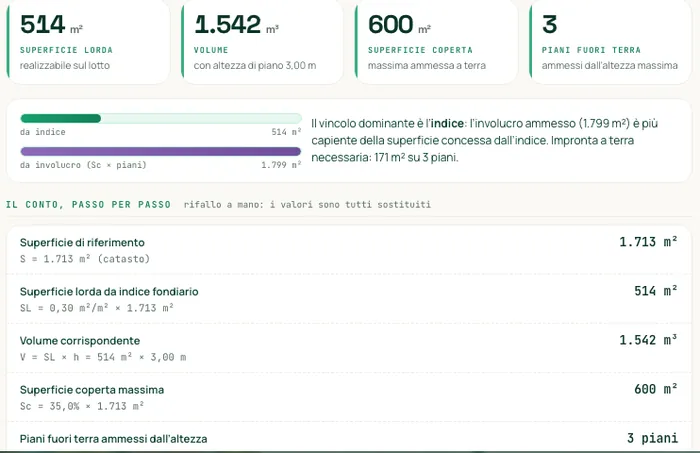
Task: Click the green 'da indice' progress bar
Action: click(161, 118)
